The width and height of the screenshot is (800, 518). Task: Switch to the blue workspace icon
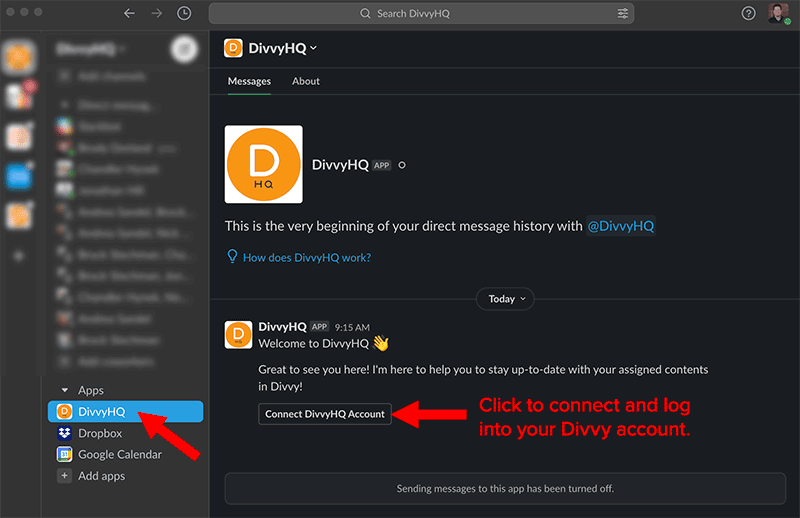(x=19, y=177)
